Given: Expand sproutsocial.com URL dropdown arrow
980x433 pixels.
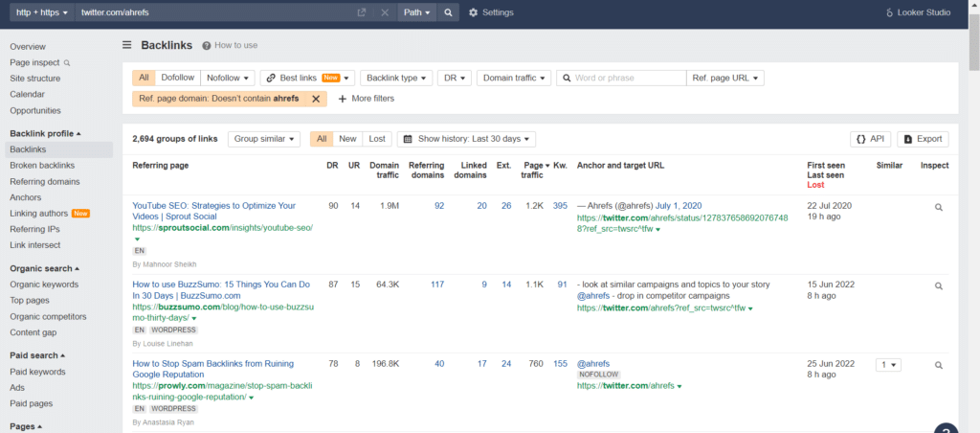Looking at the screenshot, I should 137,239.
